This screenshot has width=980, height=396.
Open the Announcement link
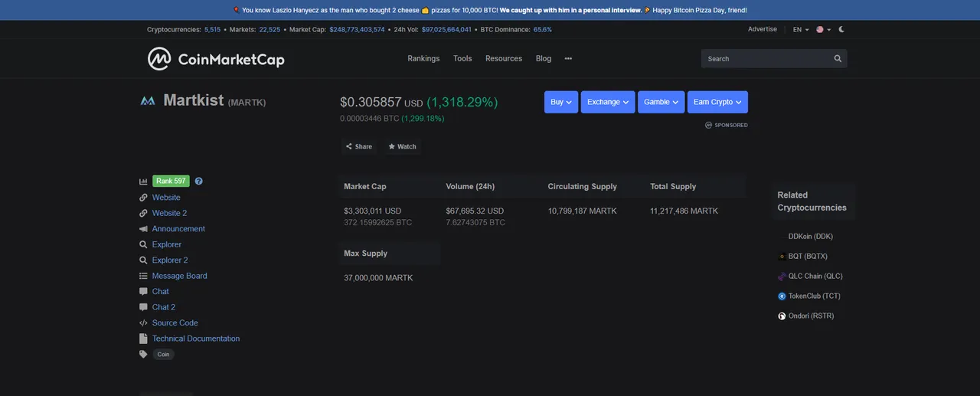click(178, 229)
